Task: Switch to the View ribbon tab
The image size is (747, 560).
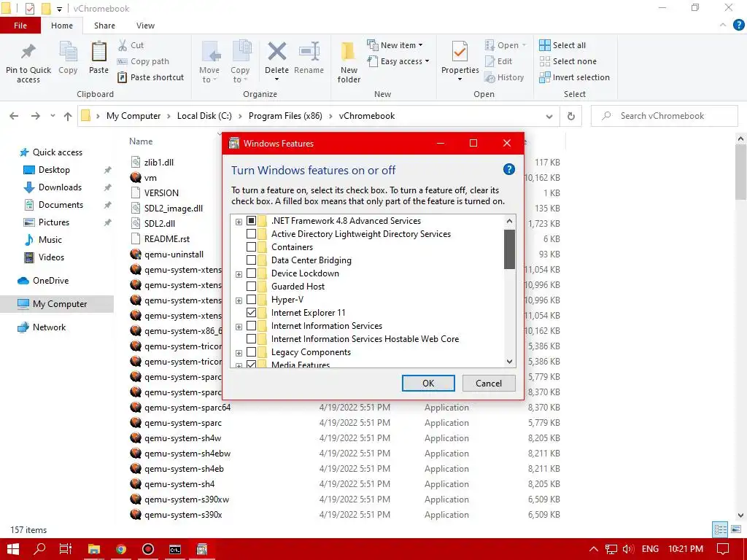Action: tap(145, 26)
